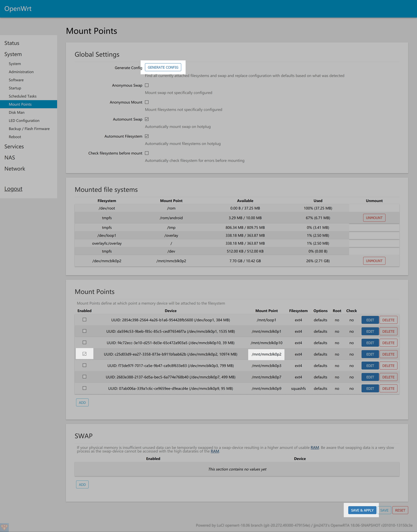
Task: Enable the Anonymous Mount checkbox
Action: (147, 102)
